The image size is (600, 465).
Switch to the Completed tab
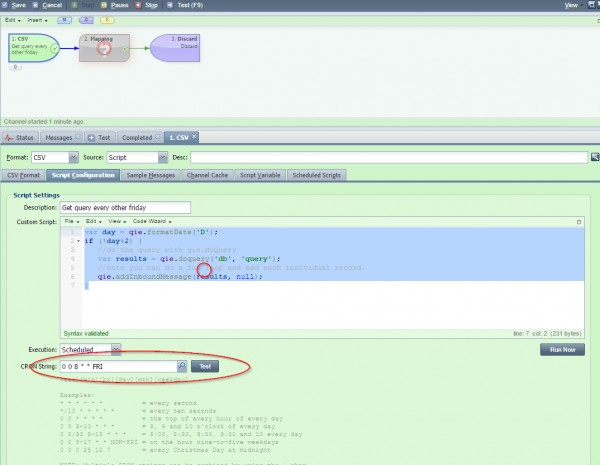point(137,137)
